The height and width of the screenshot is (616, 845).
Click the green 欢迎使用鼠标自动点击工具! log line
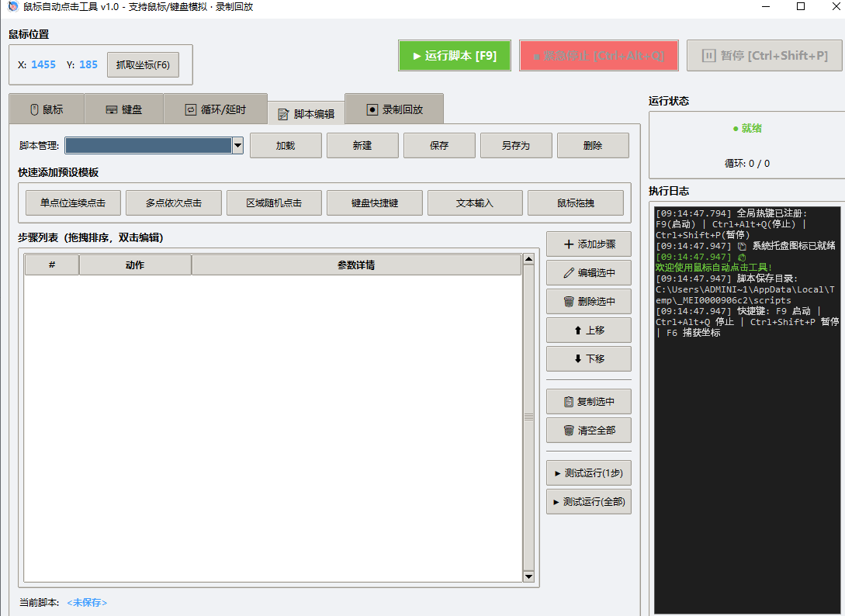(714, 268)
